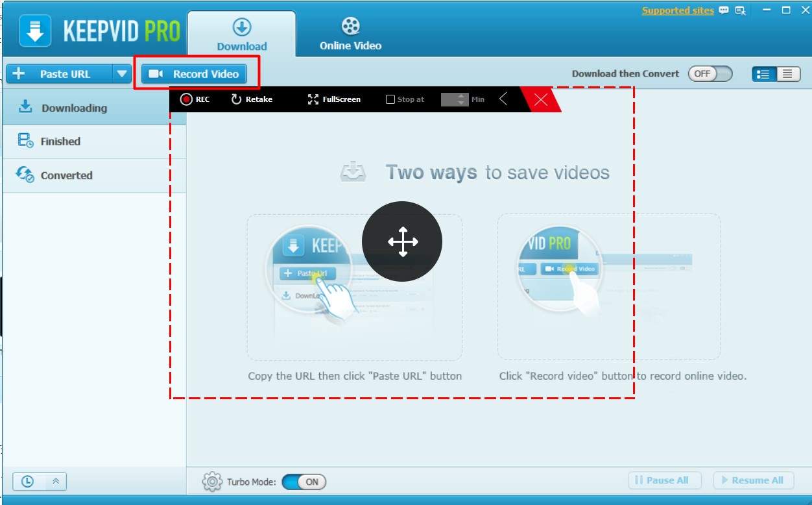Switch to the Download tab

[242, 34]
